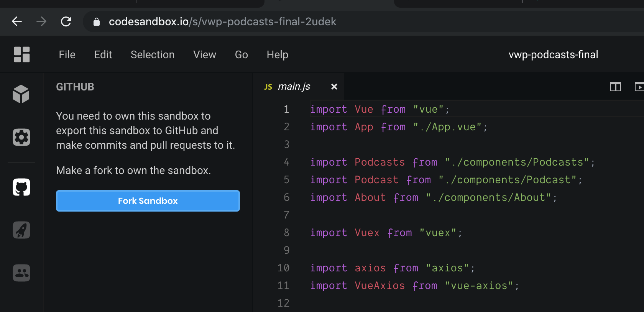
Task: Go forward in browser
Action: (x=41, y=21)
